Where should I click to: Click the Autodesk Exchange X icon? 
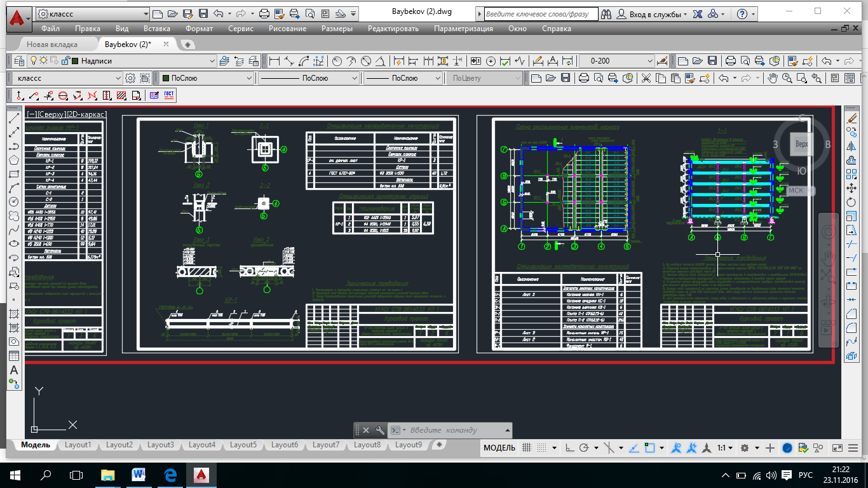point(697,13)
